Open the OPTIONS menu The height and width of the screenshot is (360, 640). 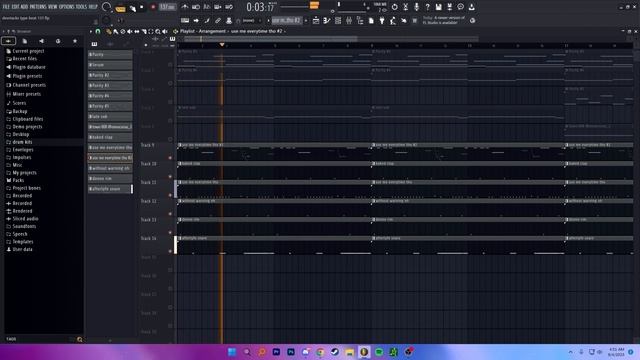67,7
